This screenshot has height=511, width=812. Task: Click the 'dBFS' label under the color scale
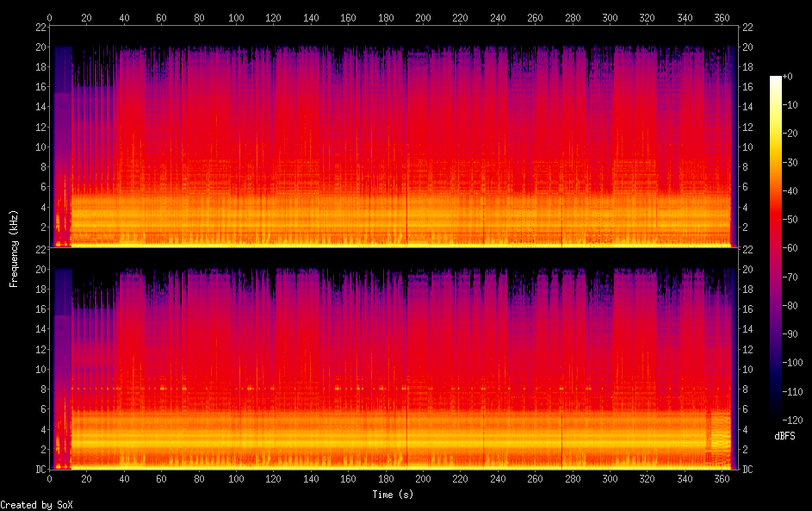click(x=784, y=436)
